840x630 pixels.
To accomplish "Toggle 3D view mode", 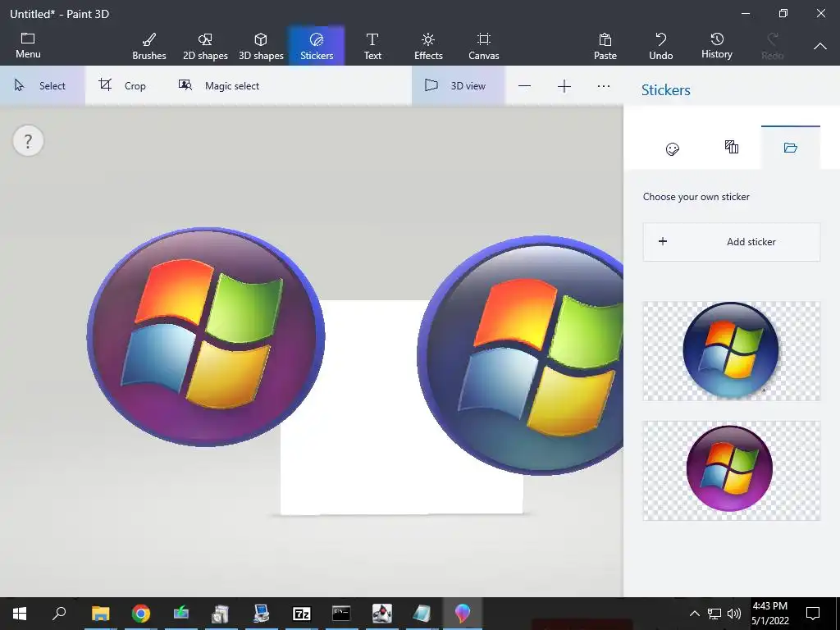I will click(458, 85).
